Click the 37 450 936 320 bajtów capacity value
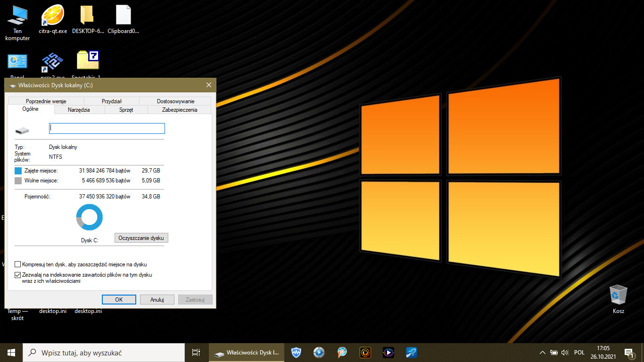Image resolution: width=644 pixels, height=362 pixels. click(105, 197)
